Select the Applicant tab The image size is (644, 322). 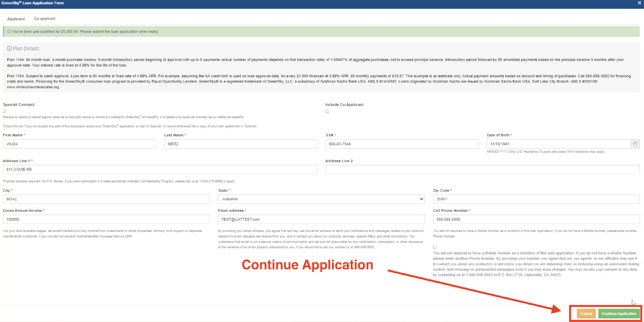pos(16,19)
